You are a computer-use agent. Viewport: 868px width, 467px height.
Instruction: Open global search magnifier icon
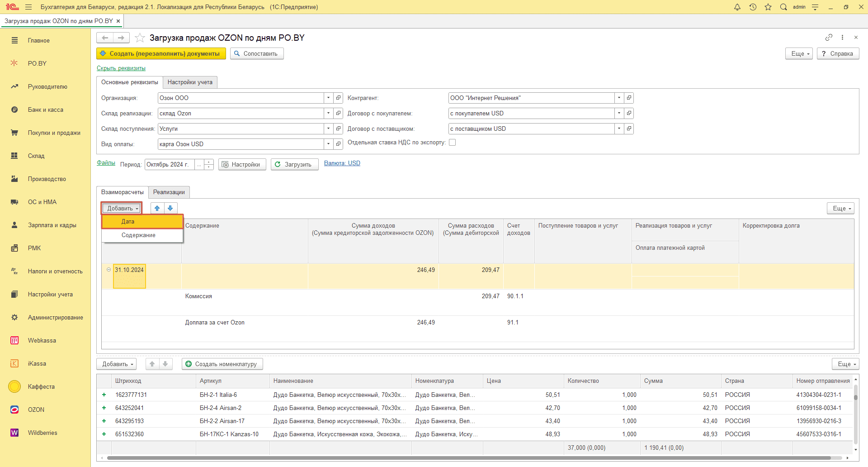pyautogui.click(x=783, y=7)
